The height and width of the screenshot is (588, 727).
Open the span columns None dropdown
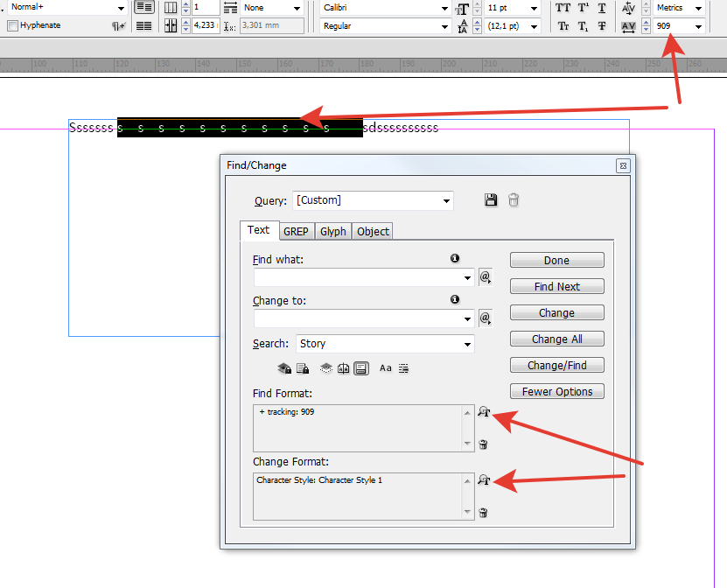297,9
